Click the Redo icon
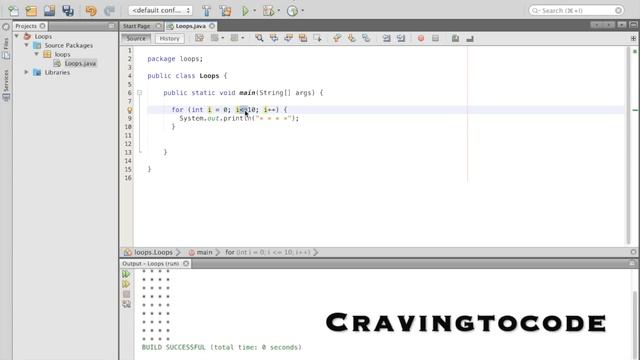The width and height of the screenshot is (640, 360). pos(109,11)
